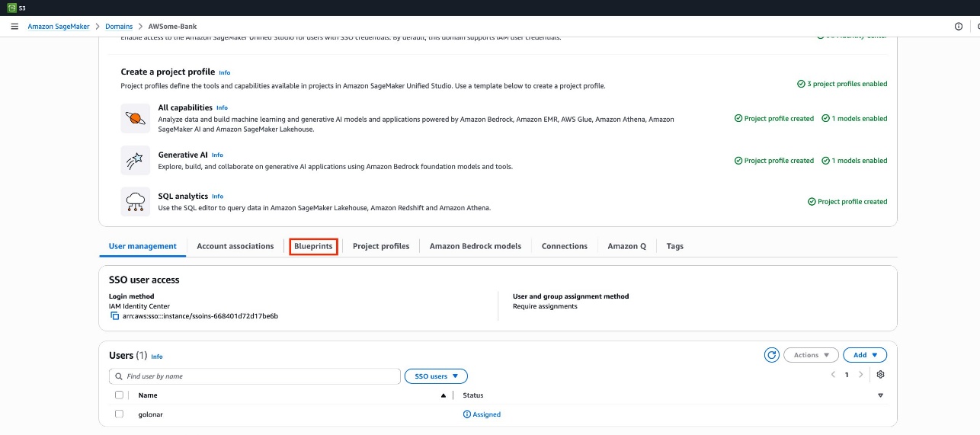Switch to Account associations tab
980x435 pixels.
click(235, 246)
